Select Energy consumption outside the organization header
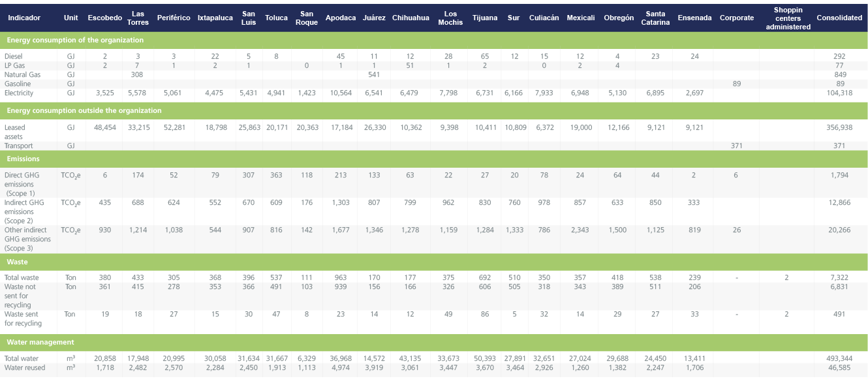 (84, 110)
